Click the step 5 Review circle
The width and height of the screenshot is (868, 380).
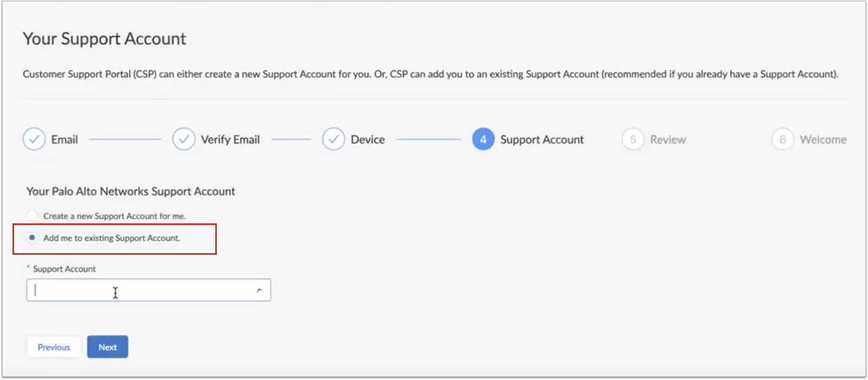[x=633, y=139]
